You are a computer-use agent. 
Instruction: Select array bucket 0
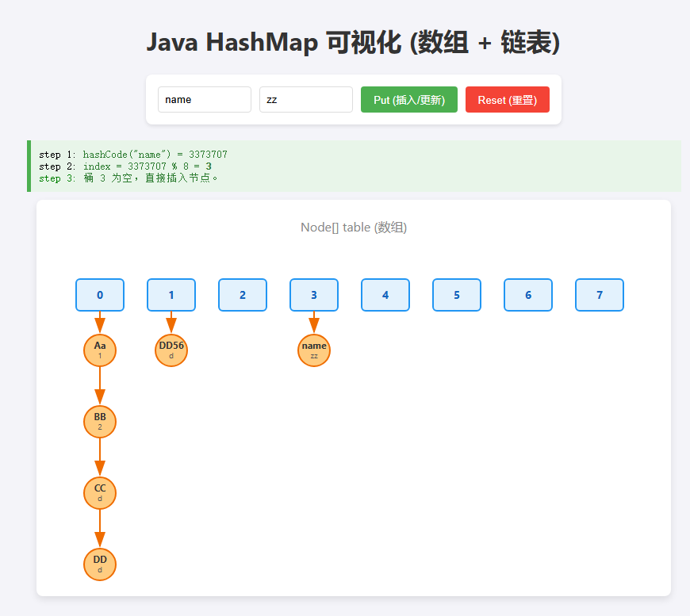click(100, 295)
